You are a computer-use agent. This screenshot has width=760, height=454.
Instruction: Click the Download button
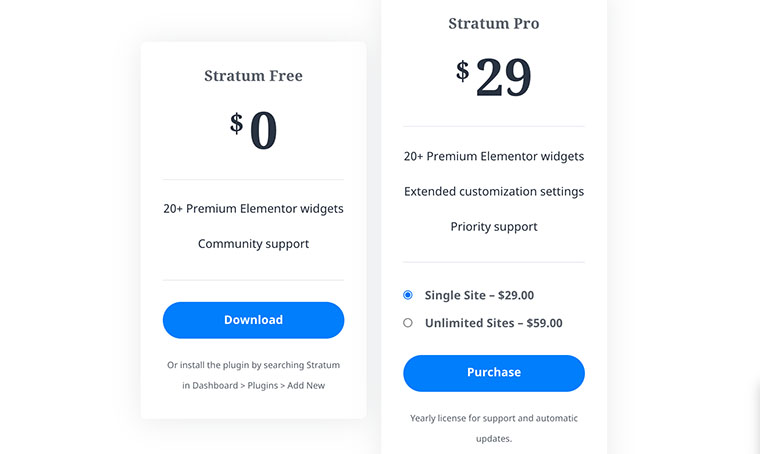(253, 320)
